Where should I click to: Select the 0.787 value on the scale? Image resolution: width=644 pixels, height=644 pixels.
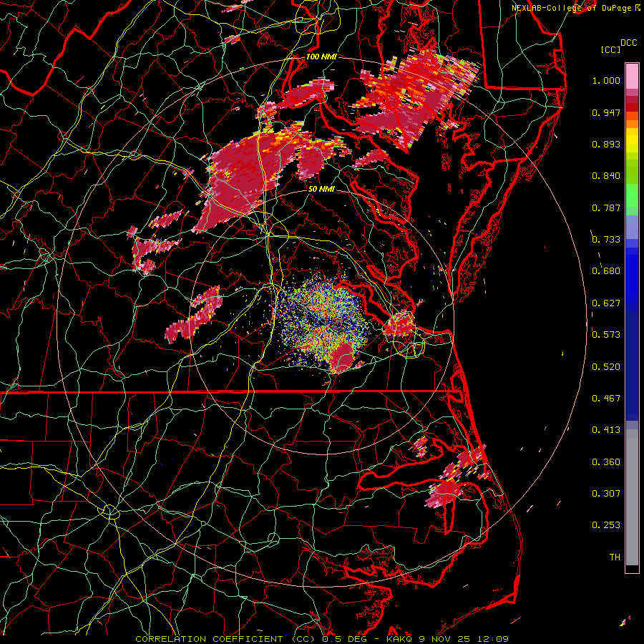(x=606, y=208)
